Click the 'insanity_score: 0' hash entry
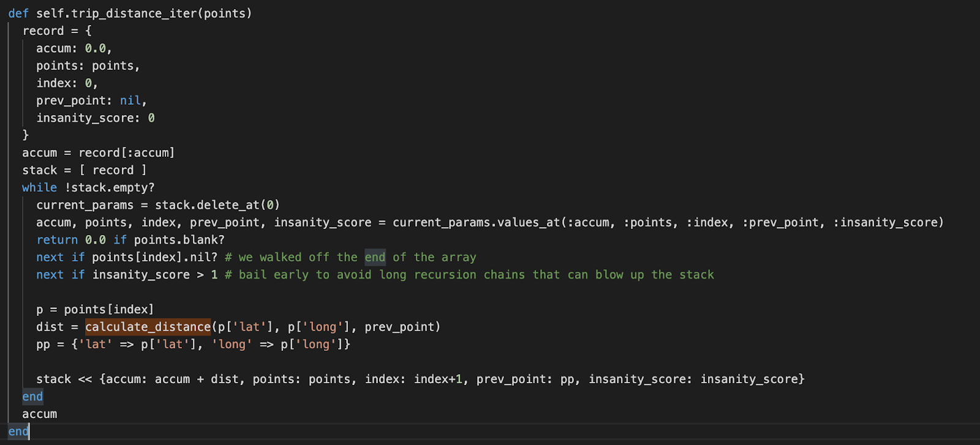 (x=96, y=118)
